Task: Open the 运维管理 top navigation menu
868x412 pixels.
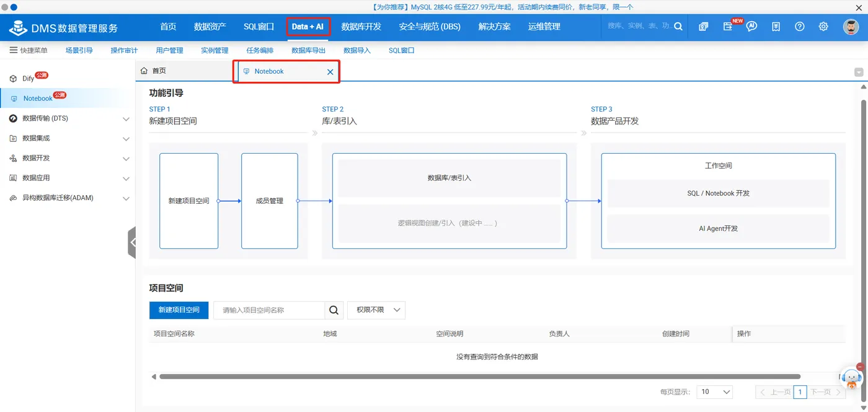Action: point(544,27)
